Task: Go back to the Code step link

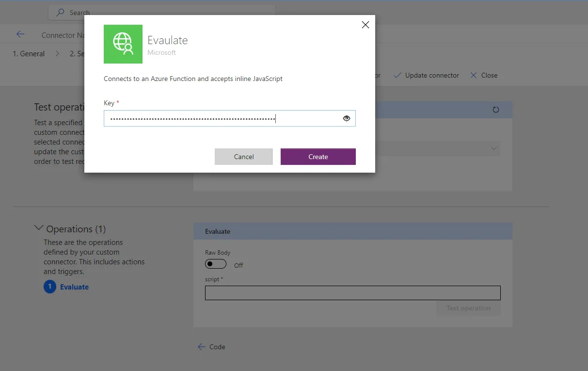Action: (x=212, y=347)
